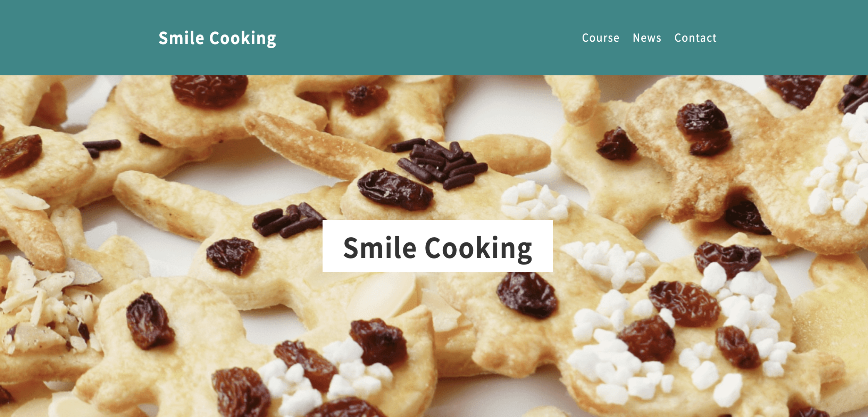Click the raisin on the bottom-left round cookie
The width and height of the screenshot is (868, 417).
pyautogui.click(x=149, y=320)
